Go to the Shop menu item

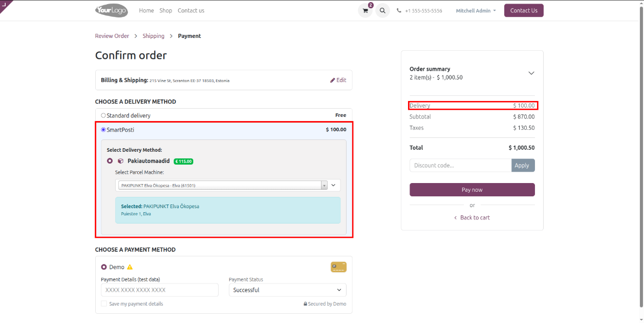click(165, 11)
